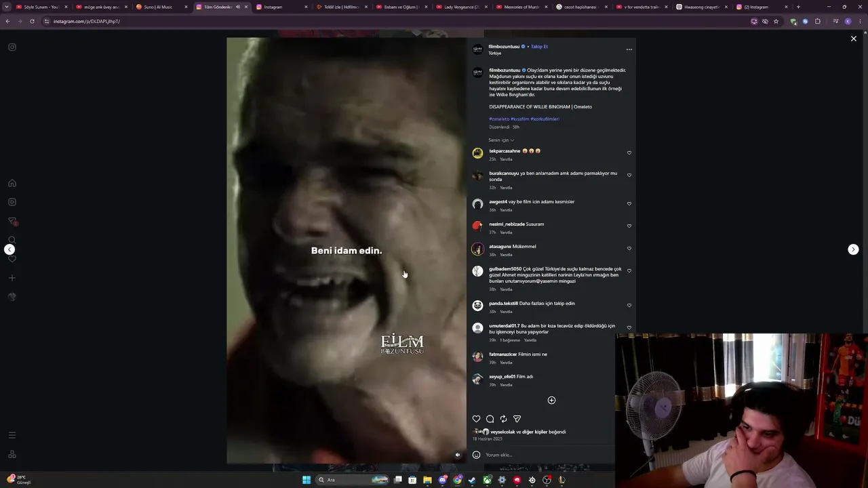The width and height of the screenshot is (868, 488).
Task: Open Reels in the Instagram sidebar
Action: click(12, 202)
